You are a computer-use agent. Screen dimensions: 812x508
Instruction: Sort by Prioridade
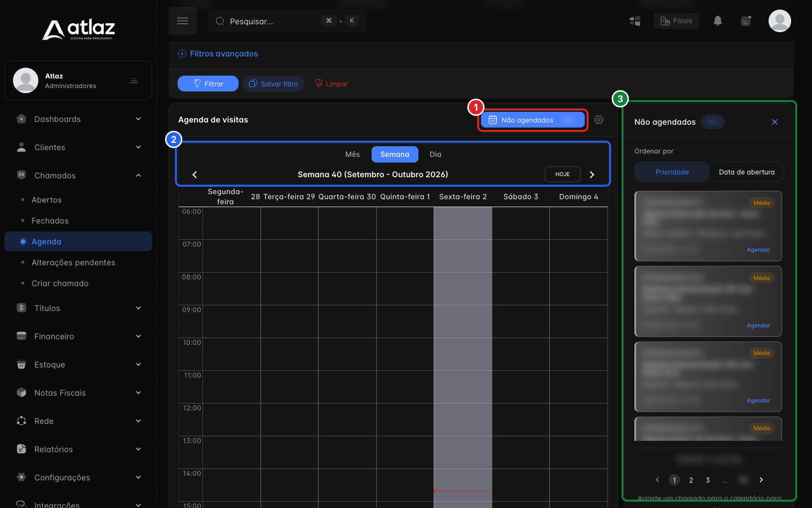tap(672, 172)
